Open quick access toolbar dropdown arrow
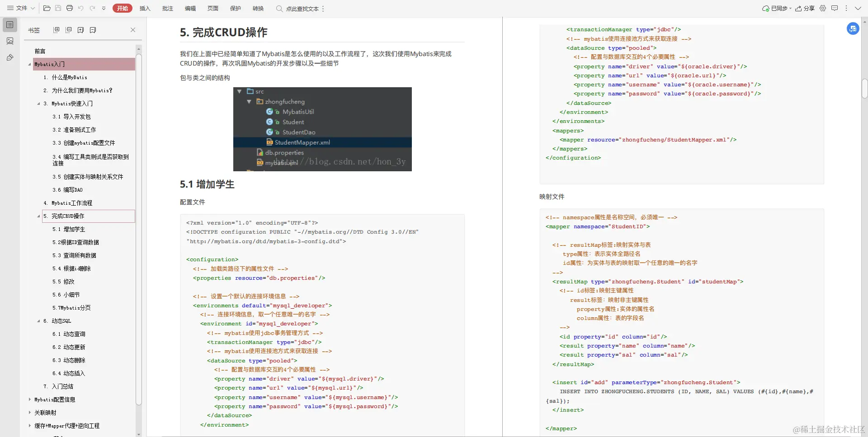The height and width of the screenshot is (437, 868). 104,8
